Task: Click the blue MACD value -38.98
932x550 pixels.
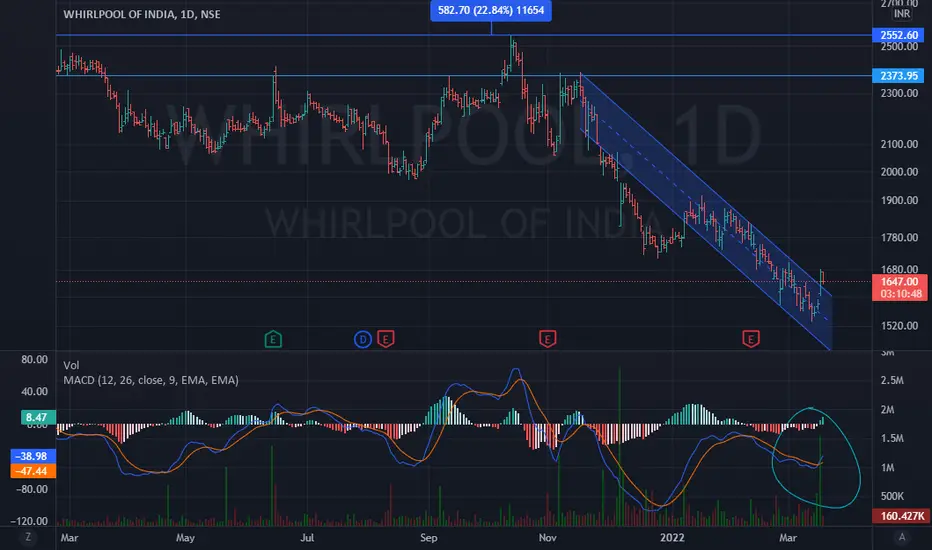Action: (33, 456)
